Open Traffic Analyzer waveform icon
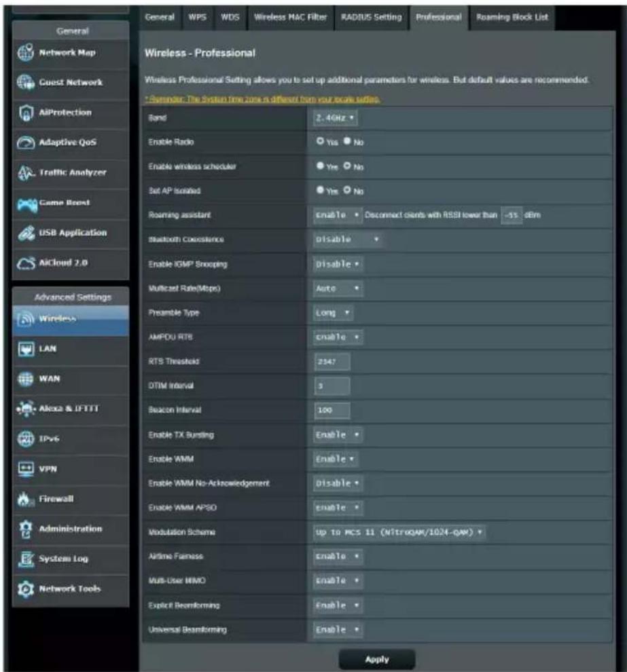 tap(26, 172)
